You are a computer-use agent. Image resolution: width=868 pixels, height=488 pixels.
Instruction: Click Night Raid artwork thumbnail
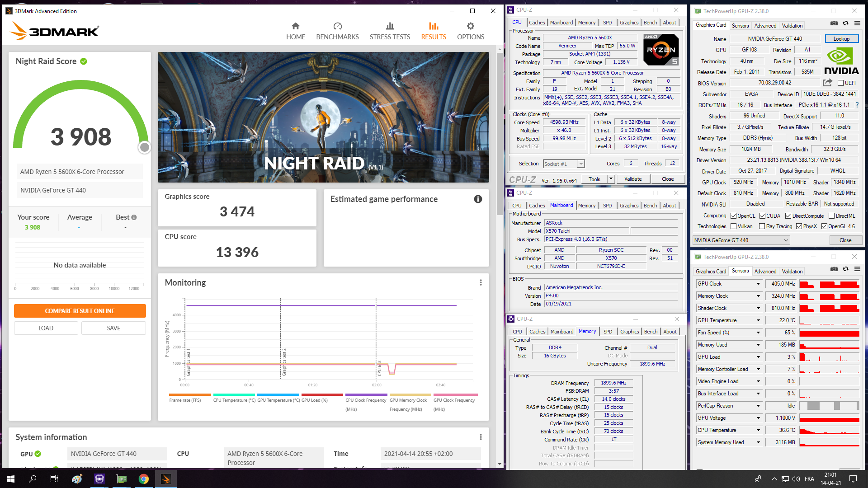pos(323,117)
